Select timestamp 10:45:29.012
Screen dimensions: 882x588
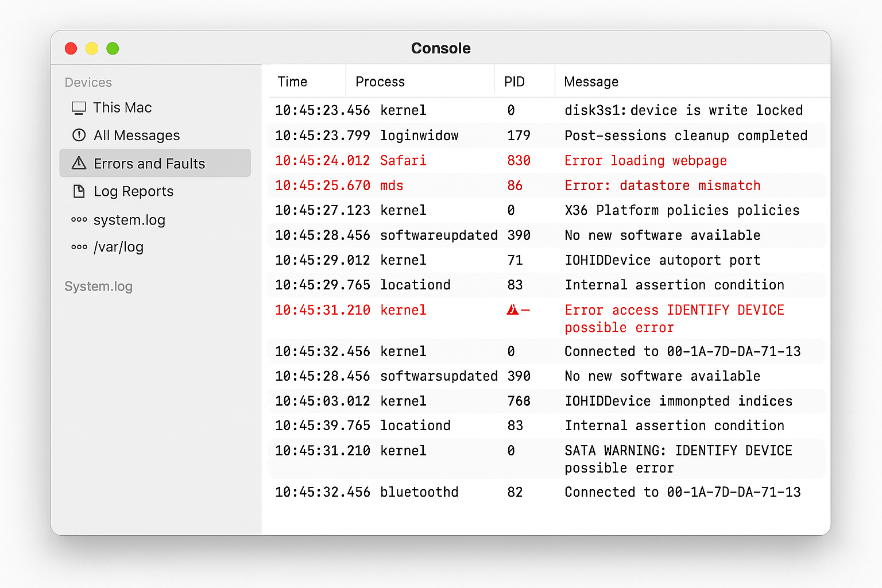point(323,260)
